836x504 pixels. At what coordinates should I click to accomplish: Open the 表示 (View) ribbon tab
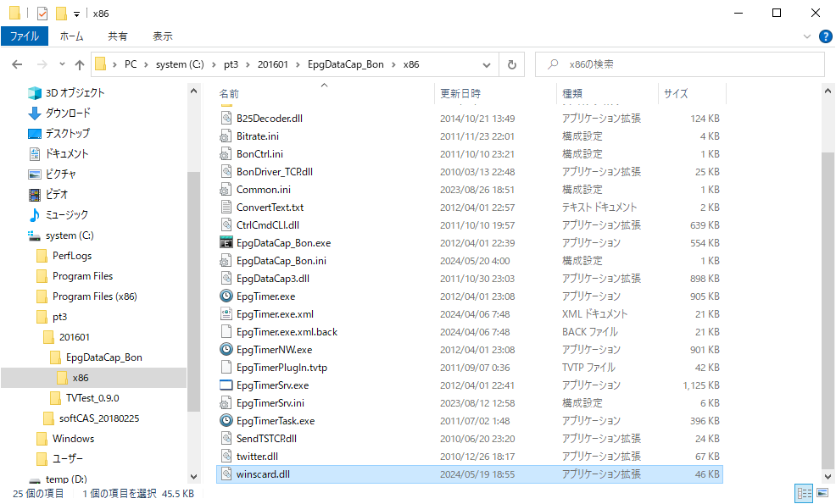point(163,36)
